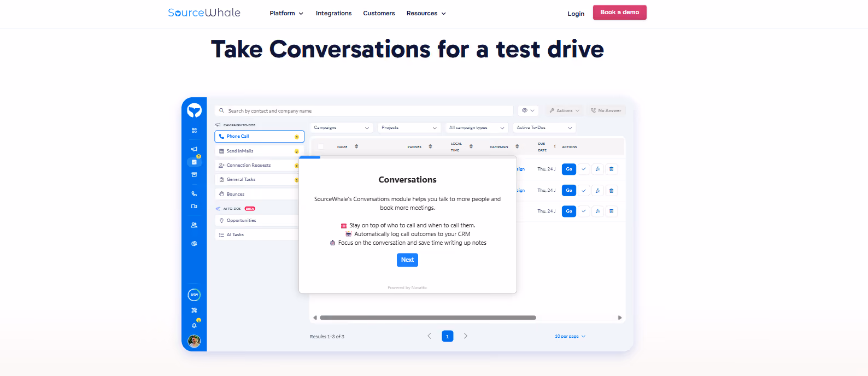Select the AI Tasks to-do category
Image resolution: width=868 pixels, height=376 pixels.
[257, 234]
